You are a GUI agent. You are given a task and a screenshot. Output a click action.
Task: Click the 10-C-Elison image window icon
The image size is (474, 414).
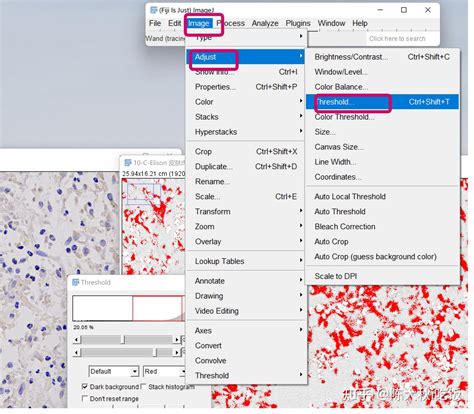(x=128, y=163)
